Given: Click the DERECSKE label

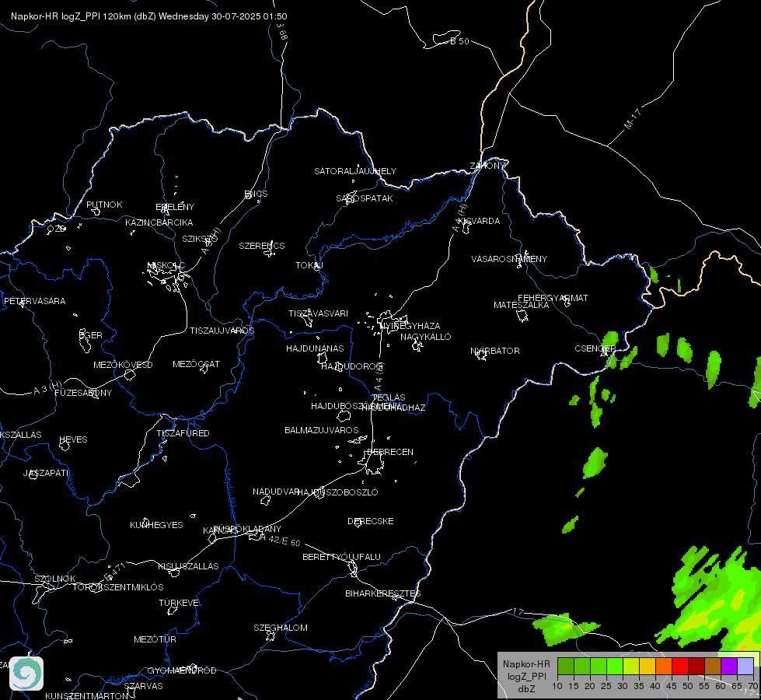Looking at the screenshot, I should (371, 521).
